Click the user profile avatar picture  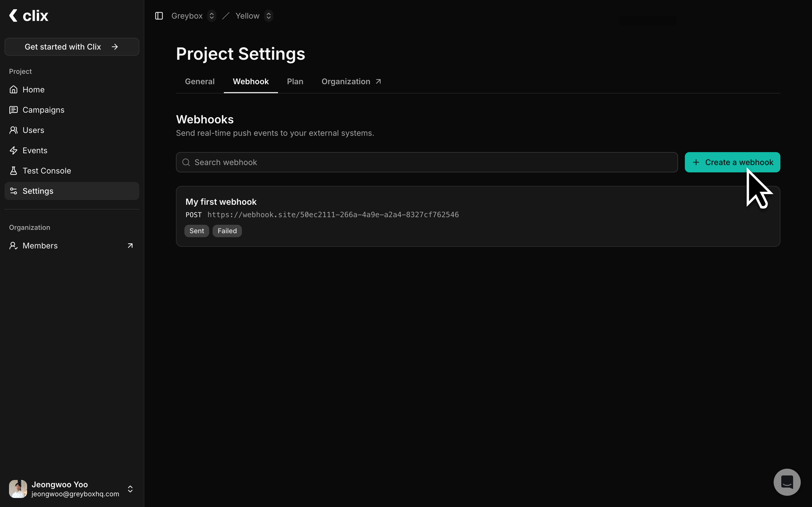18,489
